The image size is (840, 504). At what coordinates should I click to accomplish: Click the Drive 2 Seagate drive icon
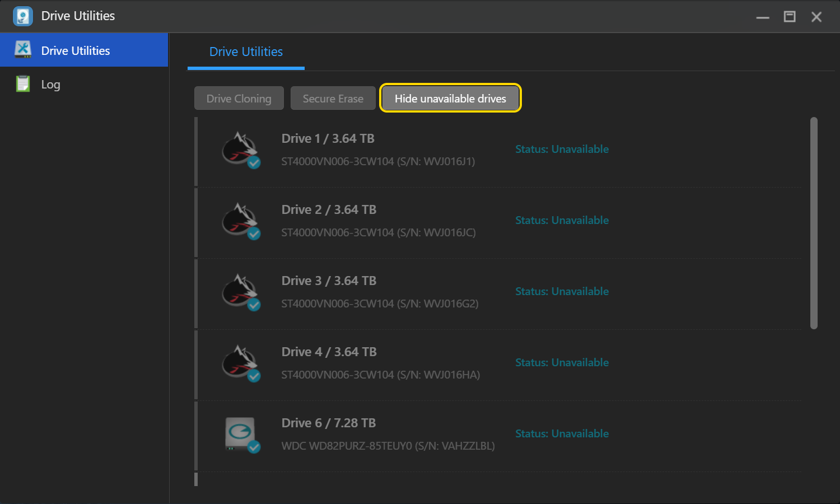pyautogui.click(x=241, y=221)
